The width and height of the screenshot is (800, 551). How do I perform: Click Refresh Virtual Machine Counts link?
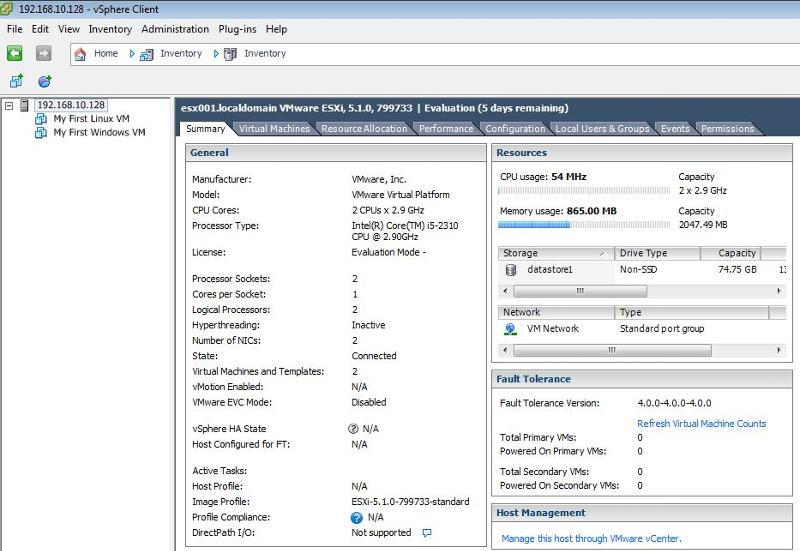pyautogui.click(x=702, y=423)
